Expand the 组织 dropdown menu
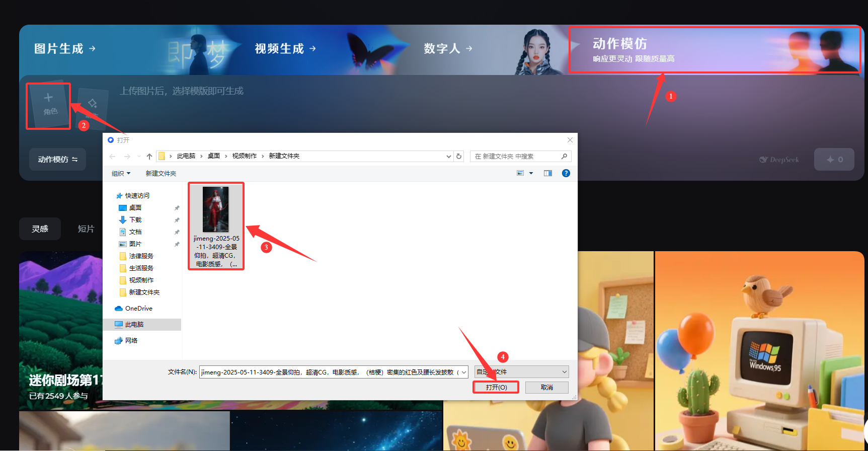Screen dimensions: 868x451 121,174
